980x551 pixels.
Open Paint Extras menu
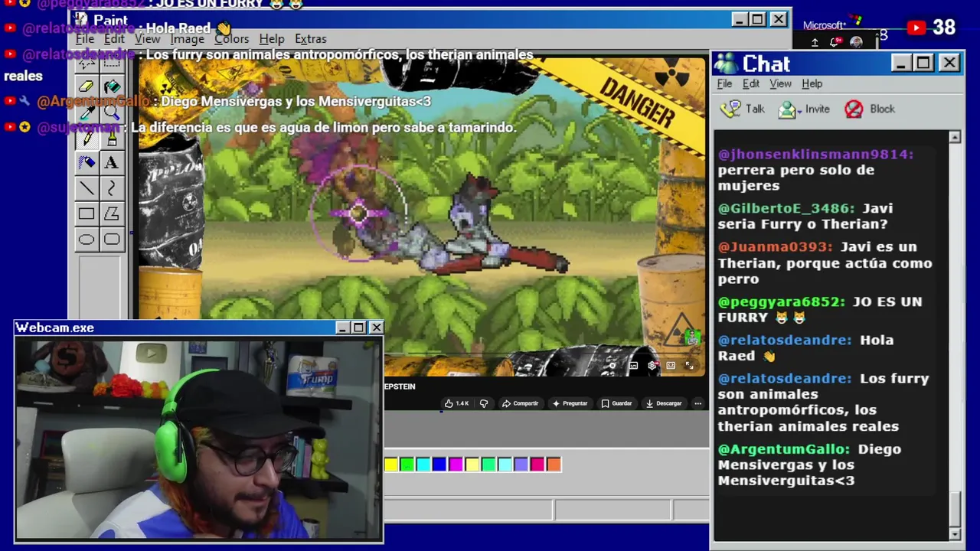point(310,39)
